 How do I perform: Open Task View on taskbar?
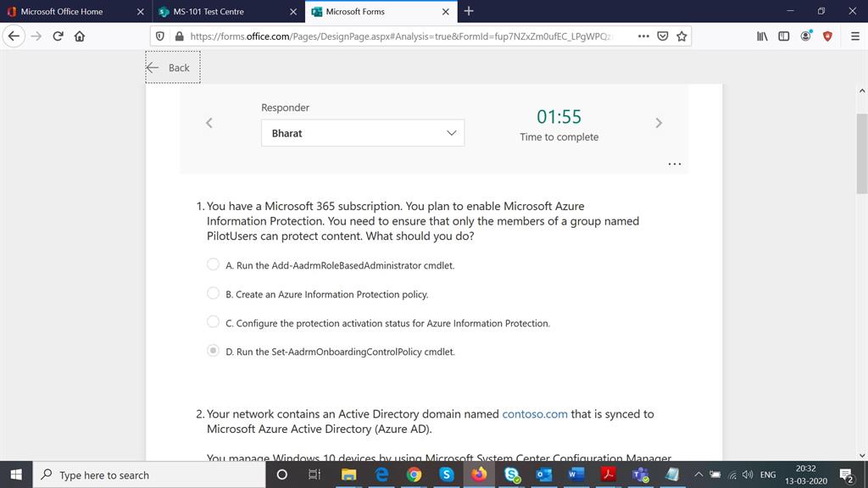click(314, 474)
